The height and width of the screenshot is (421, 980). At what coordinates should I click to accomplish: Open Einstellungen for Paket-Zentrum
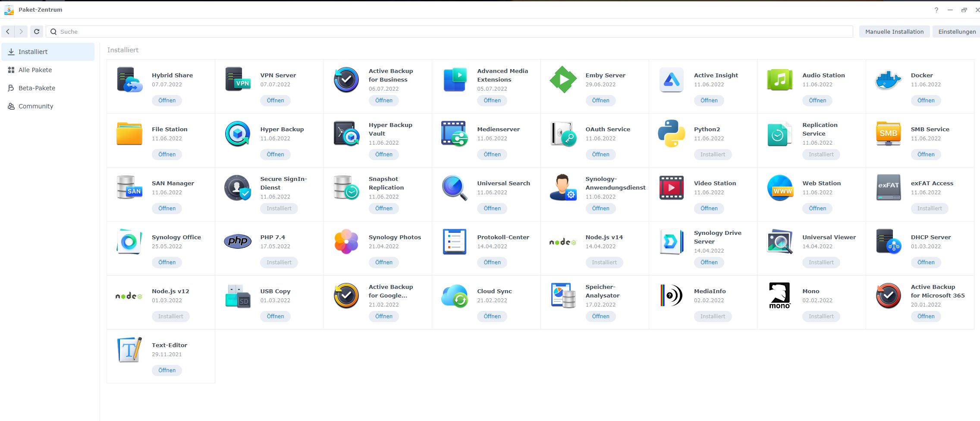[957, 32]
